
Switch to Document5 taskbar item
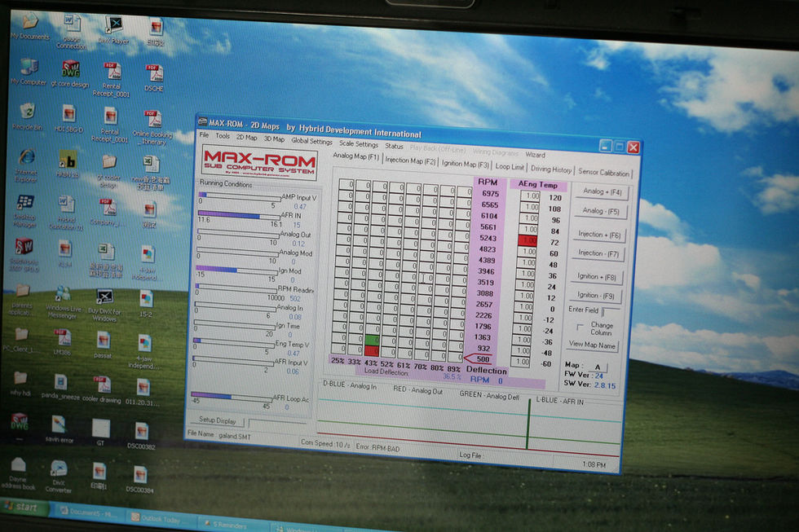click(x=89, y=512)
